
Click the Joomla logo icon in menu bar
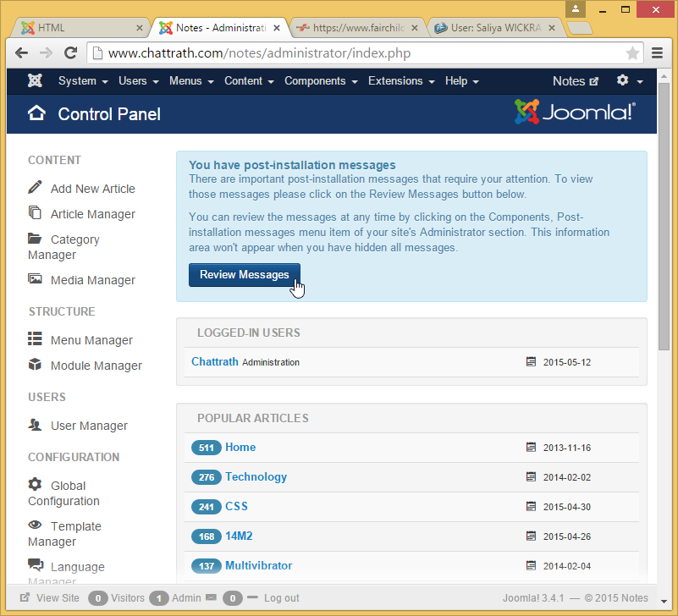pos(35,81)
